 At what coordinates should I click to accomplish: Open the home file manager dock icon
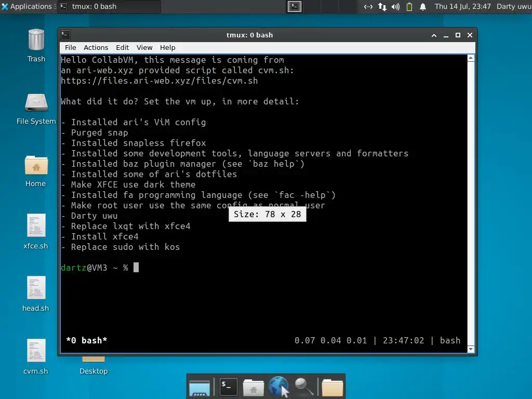point(253,388)
